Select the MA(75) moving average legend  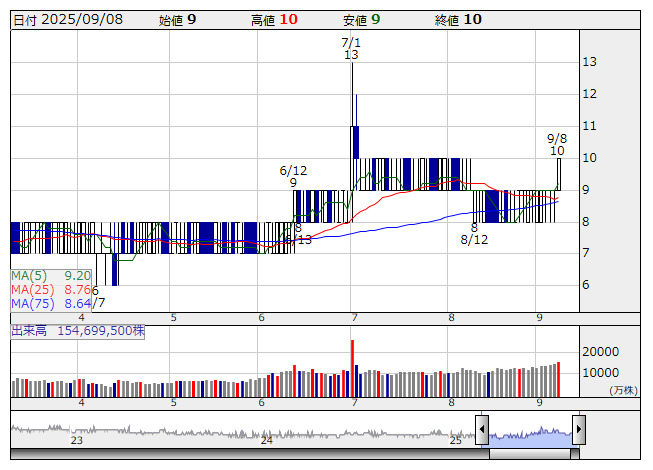[52, 302]
